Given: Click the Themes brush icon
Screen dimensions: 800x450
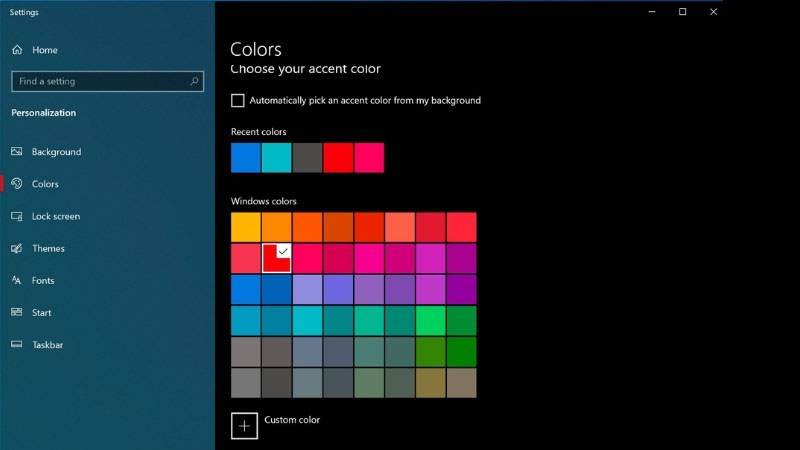Looking at the screenshot, I should (x=17, y=248).
